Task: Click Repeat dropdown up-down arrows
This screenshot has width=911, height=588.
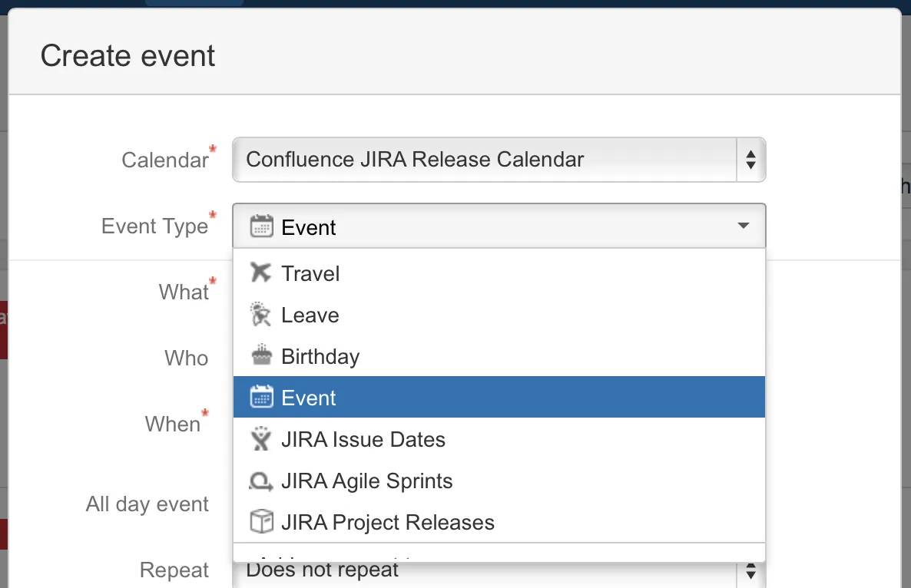Action: [750, 572]
